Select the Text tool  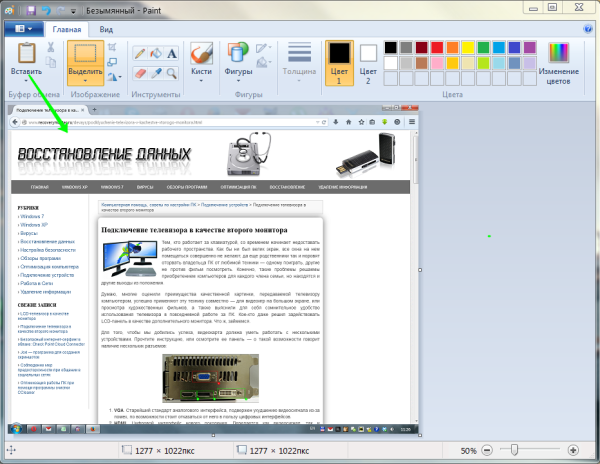(173, 52)
